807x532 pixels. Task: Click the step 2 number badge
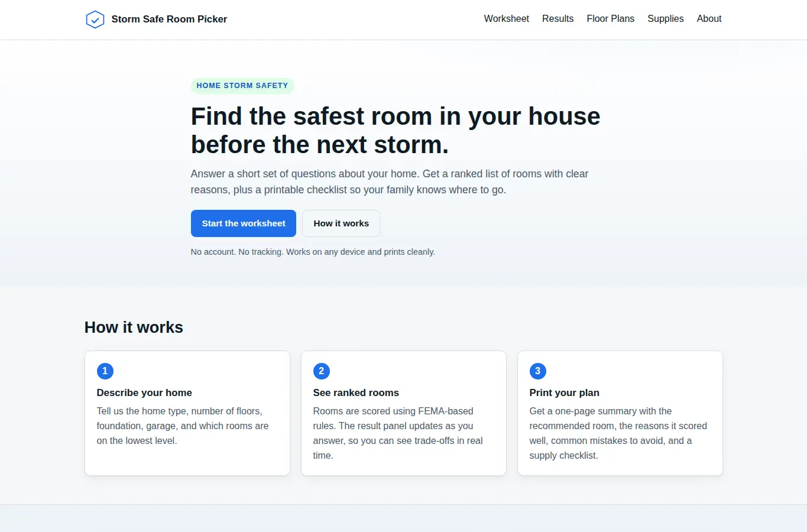(x=322, y=371)
